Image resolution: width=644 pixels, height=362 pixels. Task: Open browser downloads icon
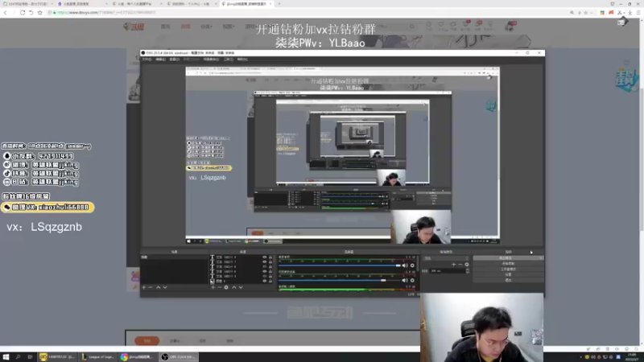[630, 13]
